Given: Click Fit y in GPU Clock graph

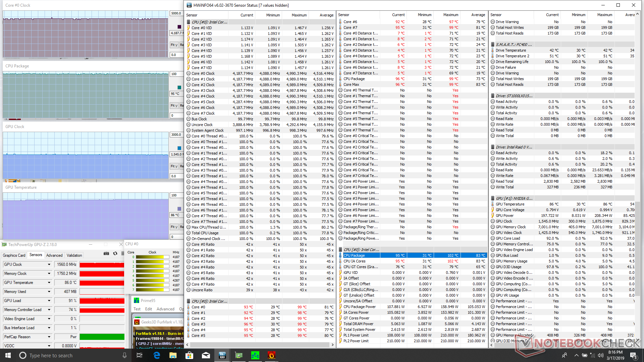Looking at the screenshot, I should tap(174, 166).
